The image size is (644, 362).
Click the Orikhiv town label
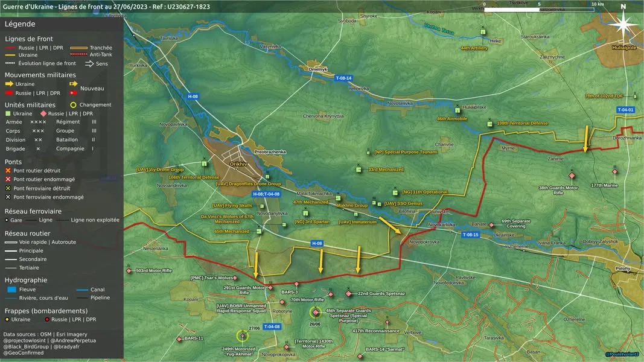[238, 164]
